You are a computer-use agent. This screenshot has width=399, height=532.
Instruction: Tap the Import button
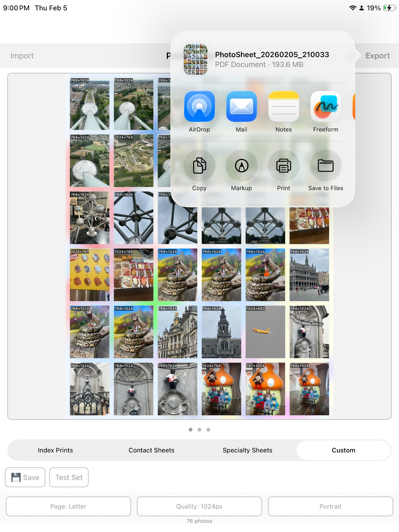pyautogui.click(x=22, y=55)
